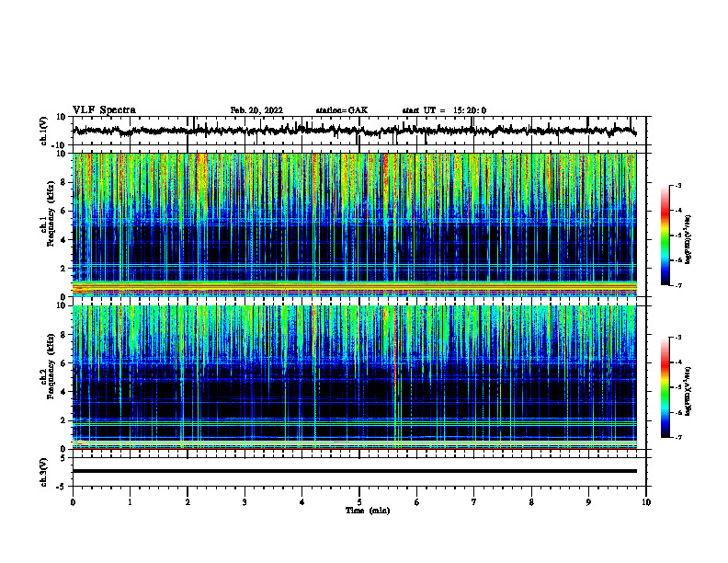Click the "4" frequency tick of the ch.2 spectrogram
The width and height of the screenshot is (728, 563).
coord(63,392)
